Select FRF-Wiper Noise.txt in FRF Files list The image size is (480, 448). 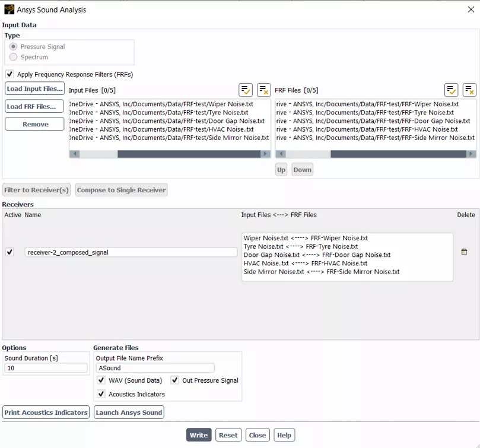(x=376, y=104)
